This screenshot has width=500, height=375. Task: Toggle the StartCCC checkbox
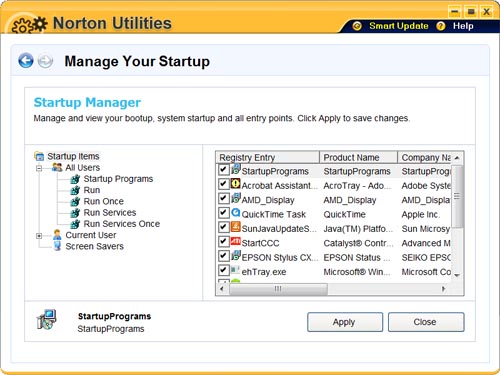pyautogui.click(x=223, y=241)
